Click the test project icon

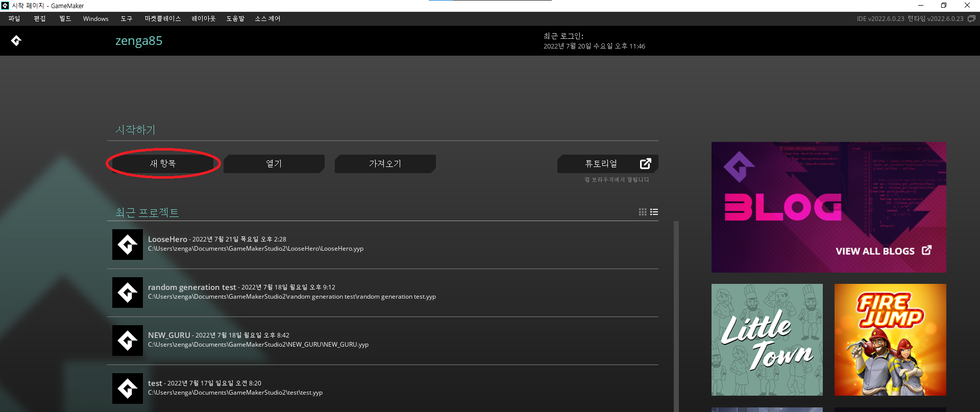point(128,389)
